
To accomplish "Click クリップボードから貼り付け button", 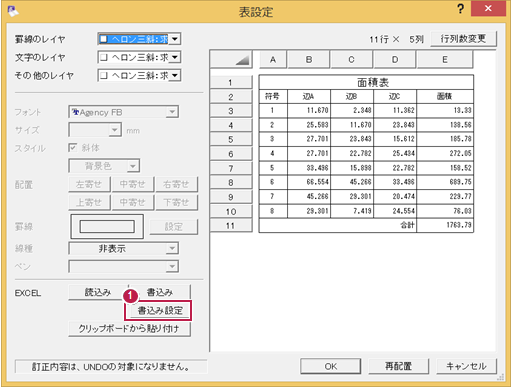I will 129,329.
